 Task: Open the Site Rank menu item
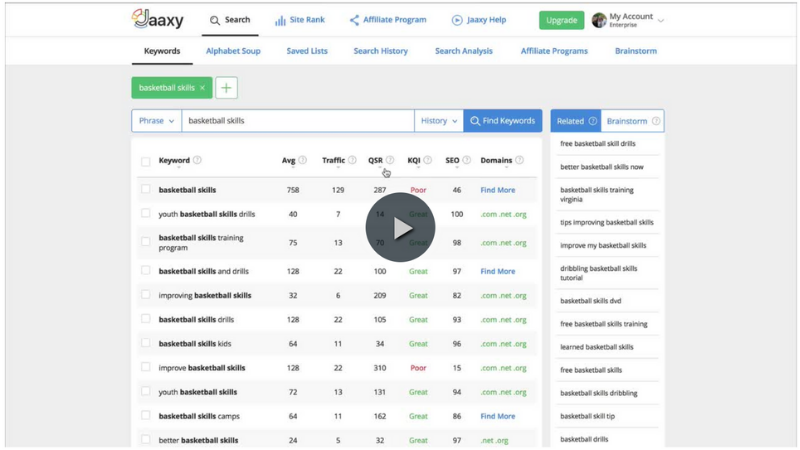300,20
